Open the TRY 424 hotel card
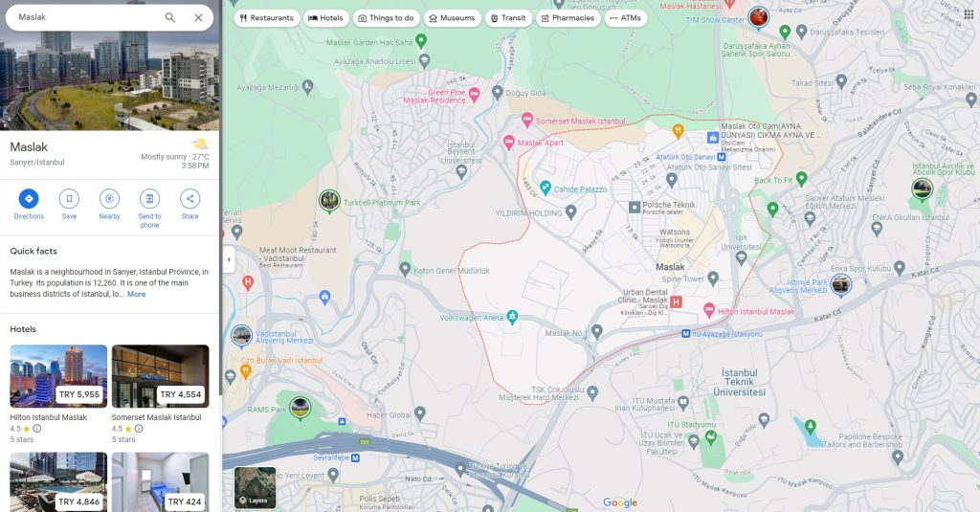Screen dimensions: 980x512 point(161,482)
